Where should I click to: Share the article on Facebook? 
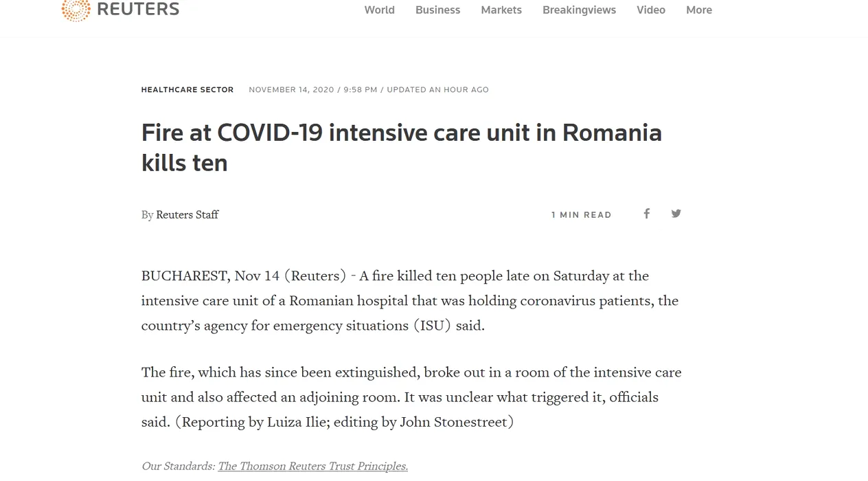tap(646, 214)
